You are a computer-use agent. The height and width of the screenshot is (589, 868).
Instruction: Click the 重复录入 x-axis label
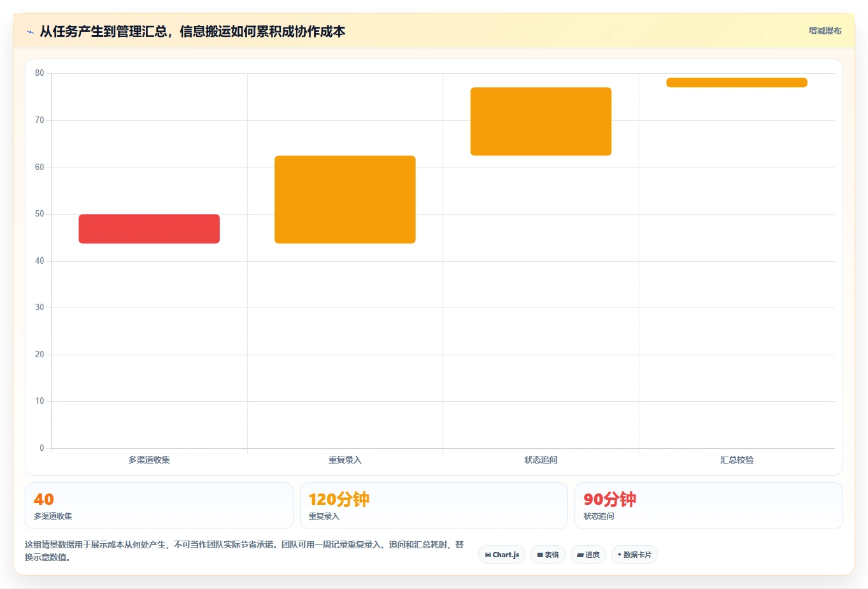(x=345, y=460)
